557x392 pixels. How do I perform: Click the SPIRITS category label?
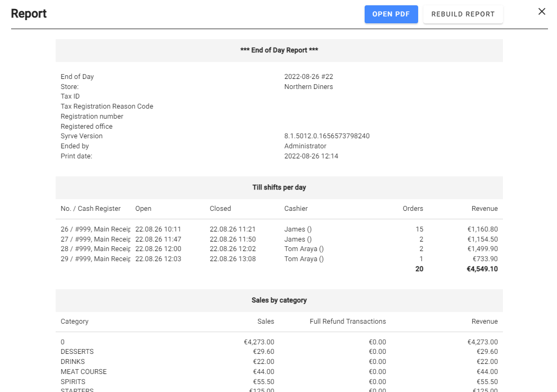(x=73, y=382)
